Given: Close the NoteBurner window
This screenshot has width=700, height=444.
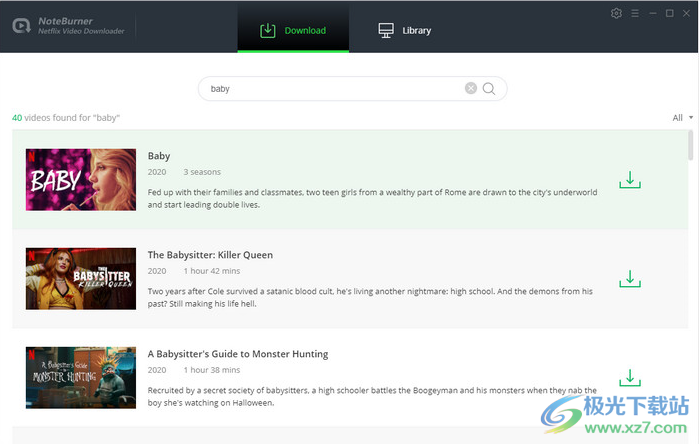Looking at the screenshot, I should click(x=686, y=13).
